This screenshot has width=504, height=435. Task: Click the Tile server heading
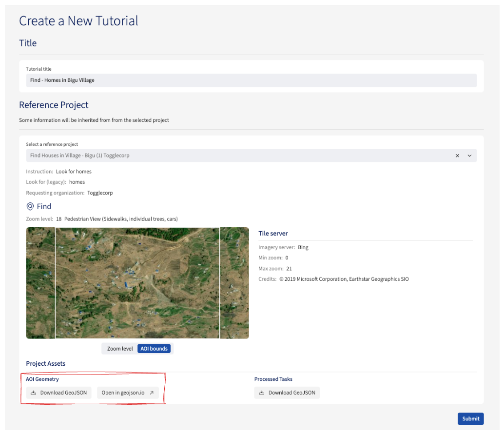[273, 234]
